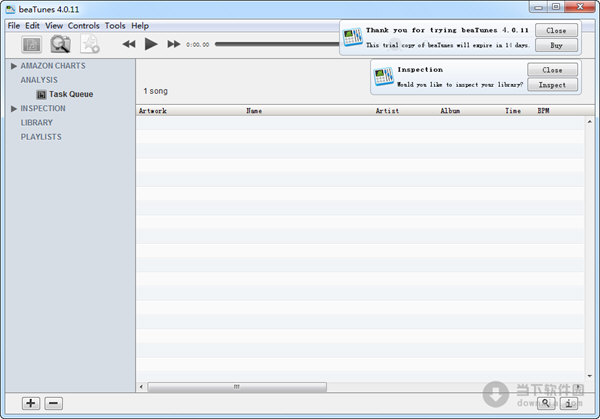Viewport: 600px width, 419px height.
Task: Click the 1 song count label
Action: pyautogui.click(x=156, y=91)
